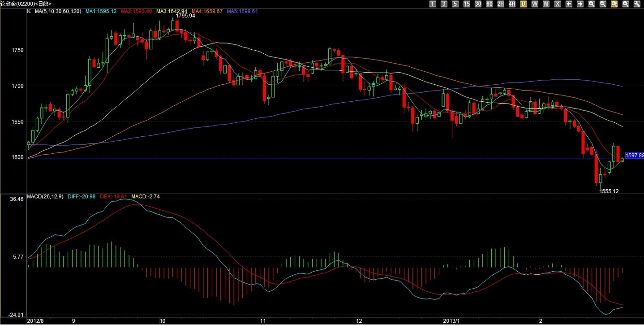Switch chart to 2H period
This screenshot has width=644, height=325.
click(501, 4)
